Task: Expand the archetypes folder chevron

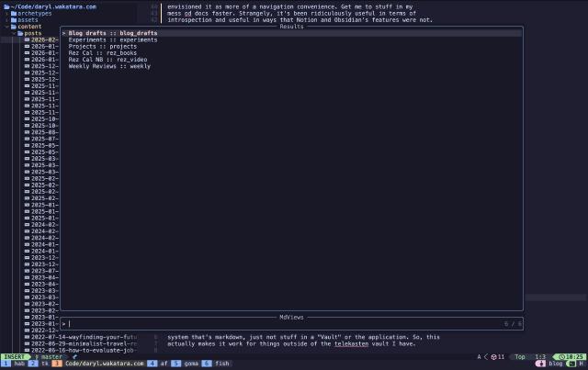Action: pyautogui.click(x=7, y=13)
